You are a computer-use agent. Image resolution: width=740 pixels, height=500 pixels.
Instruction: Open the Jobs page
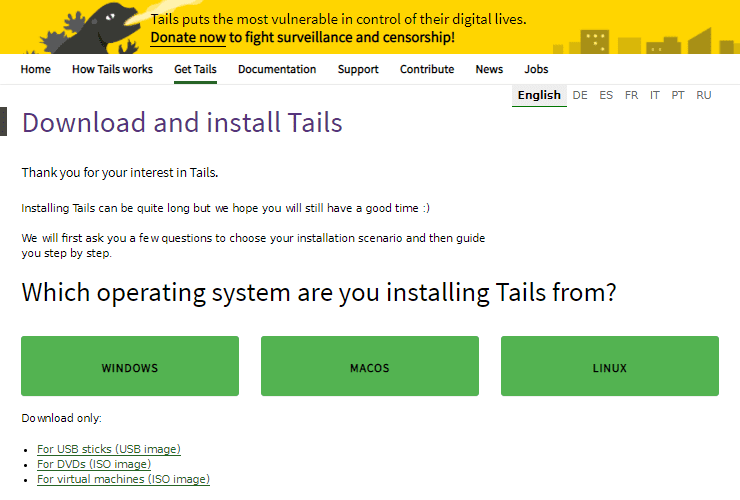[537, 69]
